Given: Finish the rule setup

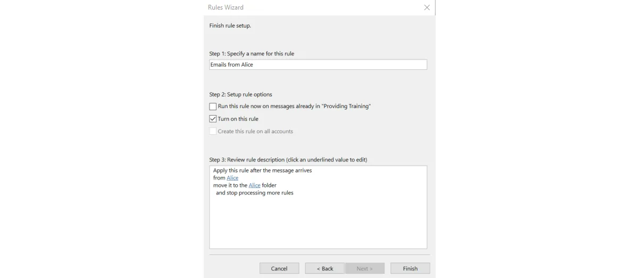Looking at the screenshot, I should coord(410,268).
